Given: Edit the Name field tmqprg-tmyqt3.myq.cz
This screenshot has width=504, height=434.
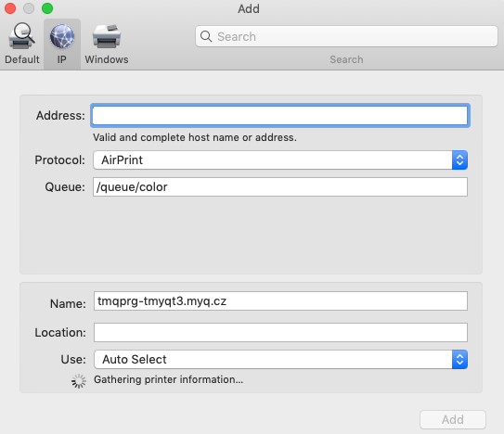Looking at the screenshot, I should pyautogui.click(x=280, y=301).
